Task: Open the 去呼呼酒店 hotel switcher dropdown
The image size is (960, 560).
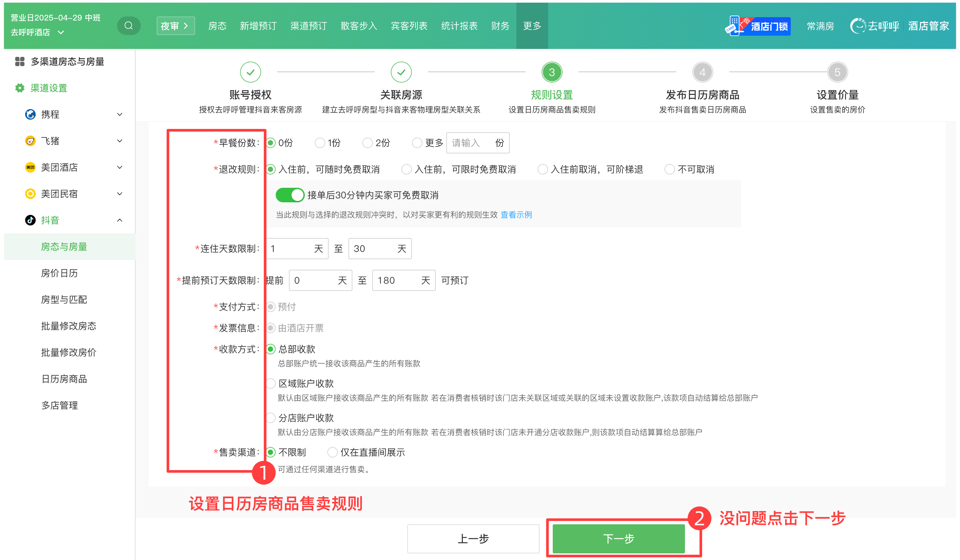Action: (x=37, y=32)
